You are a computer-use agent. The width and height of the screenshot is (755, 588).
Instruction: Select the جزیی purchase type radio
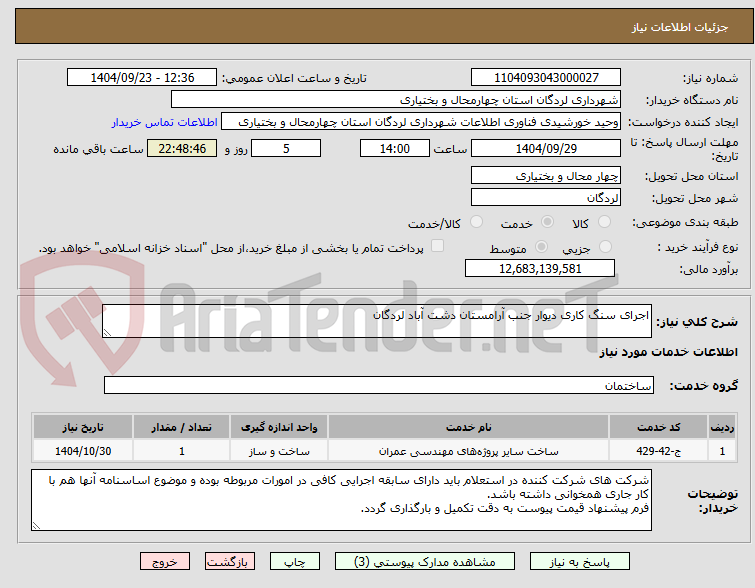605,247
